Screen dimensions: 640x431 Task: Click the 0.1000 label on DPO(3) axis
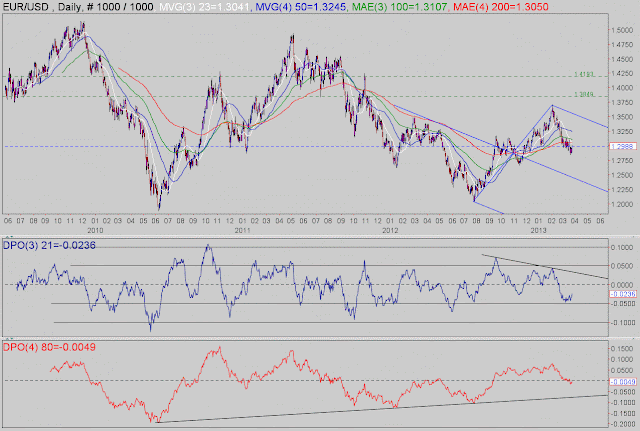(622, 248)
